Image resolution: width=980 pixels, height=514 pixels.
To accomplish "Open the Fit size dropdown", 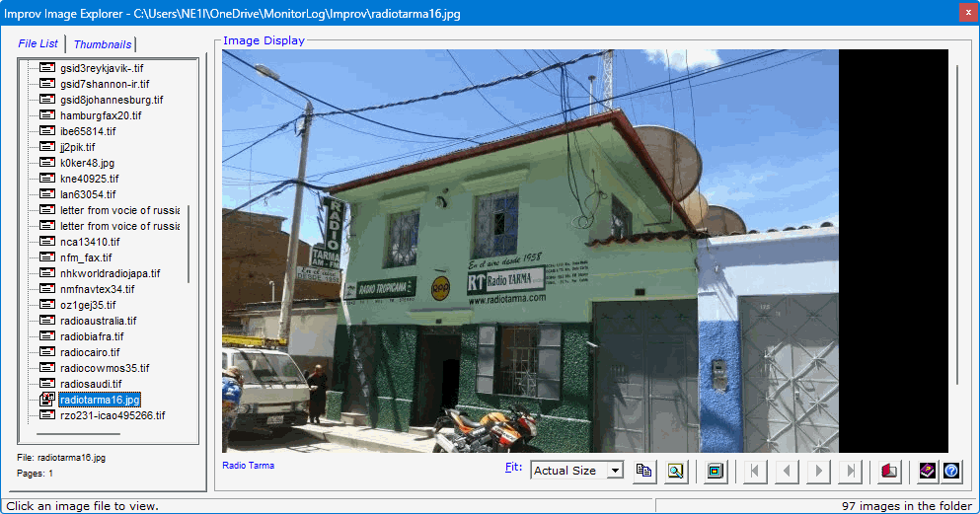I will (x=615, y=471).
